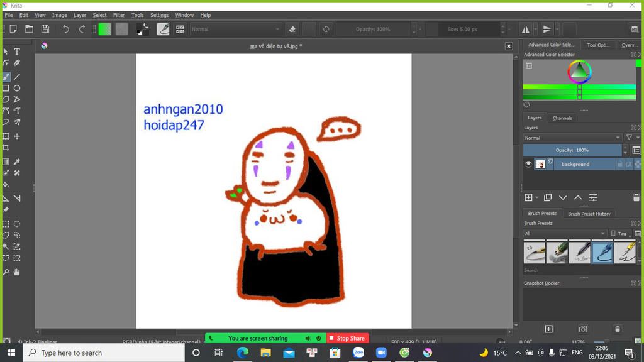Image resolution: width=644 pixels, height=362 pixels.
Task: Reload the original brush preset
Action: (x=326, y=30)
